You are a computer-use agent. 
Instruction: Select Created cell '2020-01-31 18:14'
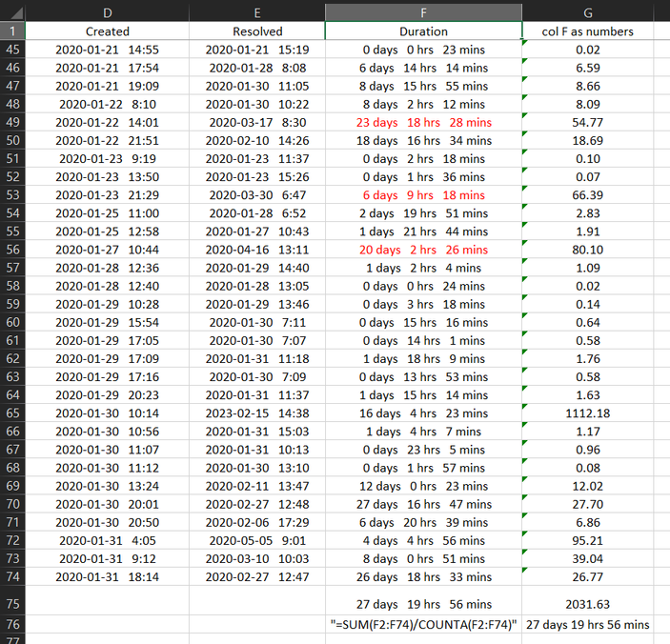pyautogui.click(x=108, y=576)
